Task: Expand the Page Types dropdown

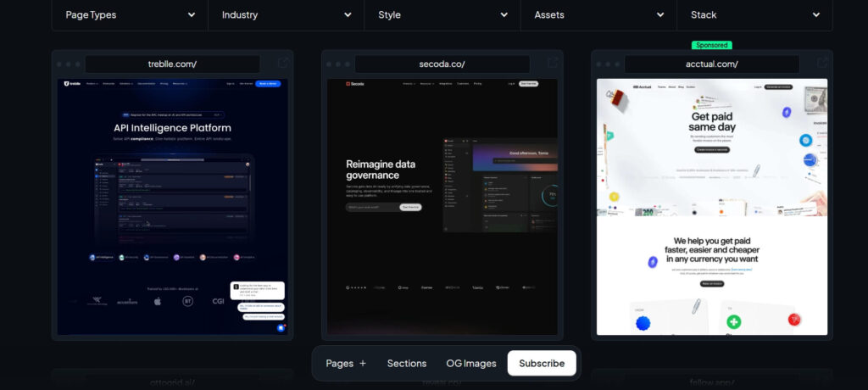Action: click(130, 15)
